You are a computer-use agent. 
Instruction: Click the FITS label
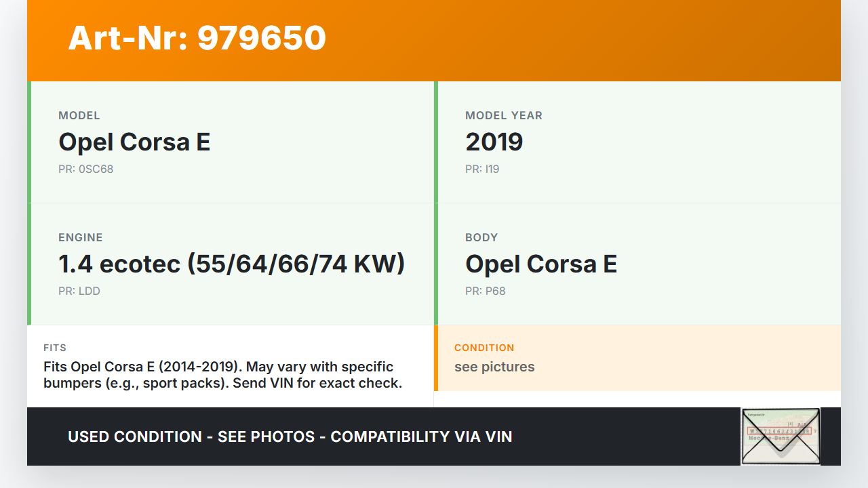pos(55,348)
